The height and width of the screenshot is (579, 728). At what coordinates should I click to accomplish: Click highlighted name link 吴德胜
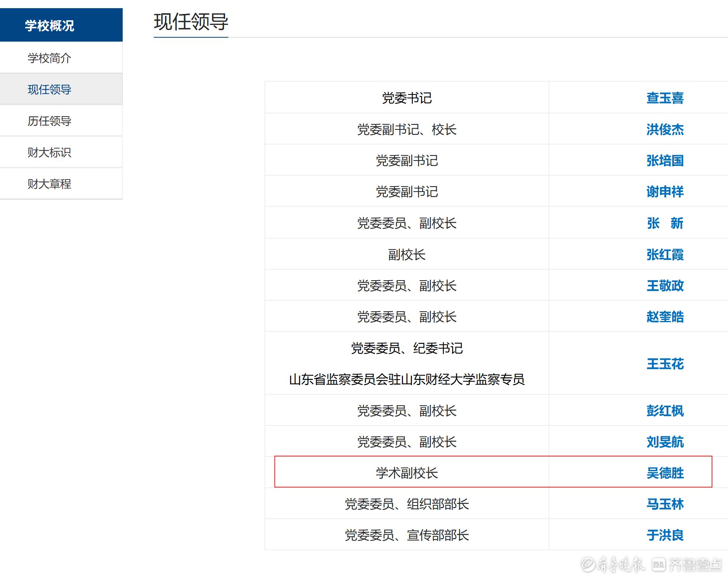[665, 473]
